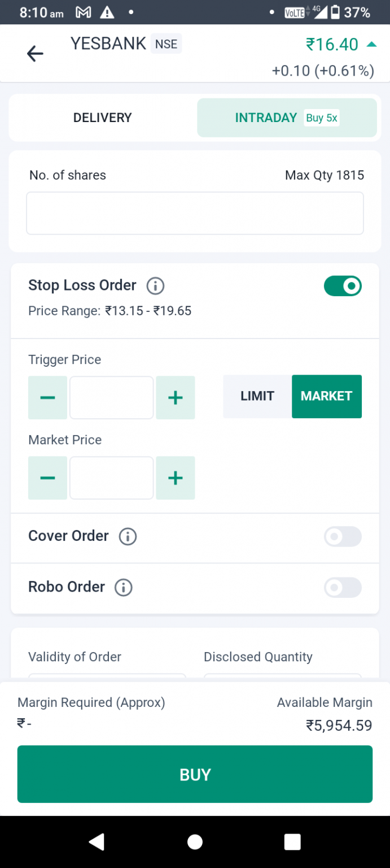Open the Robo Order info tooltip
Image resolution: width=390 pixels, height=868 pixels.
[123, 588]
